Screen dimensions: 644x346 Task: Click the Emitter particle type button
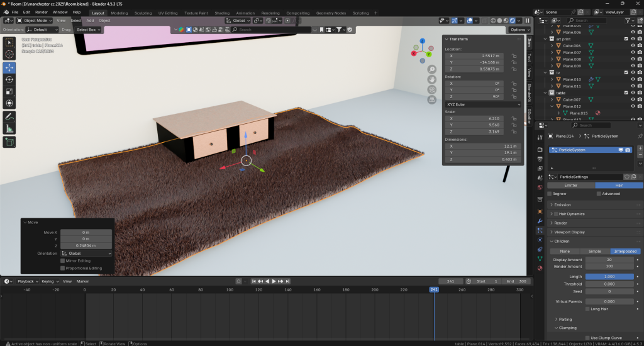click(x=571, y=186)
